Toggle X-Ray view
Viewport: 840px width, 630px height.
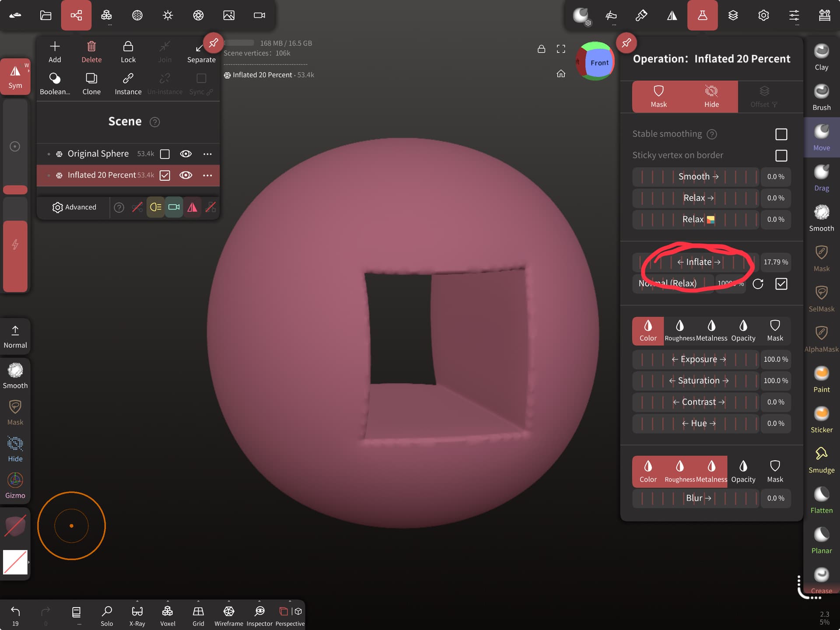137,615
